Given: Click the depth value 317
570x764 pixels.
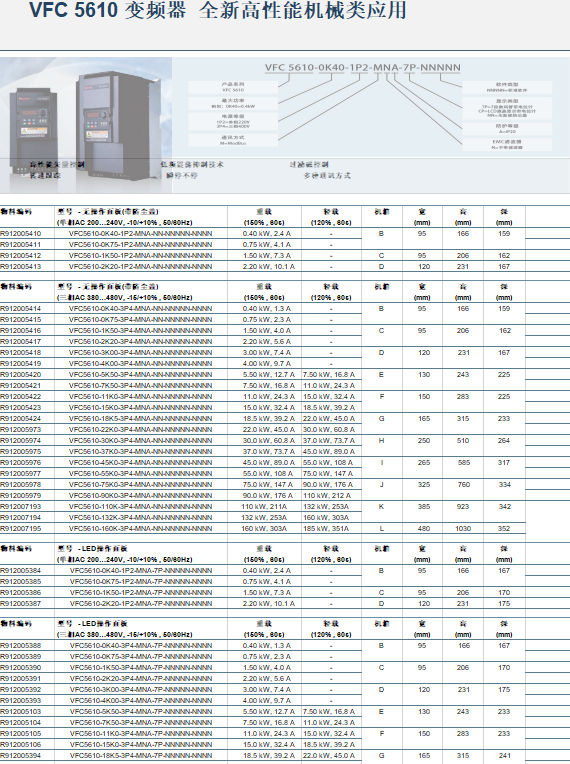Looking at the screenshot, I should click(504, 463).
